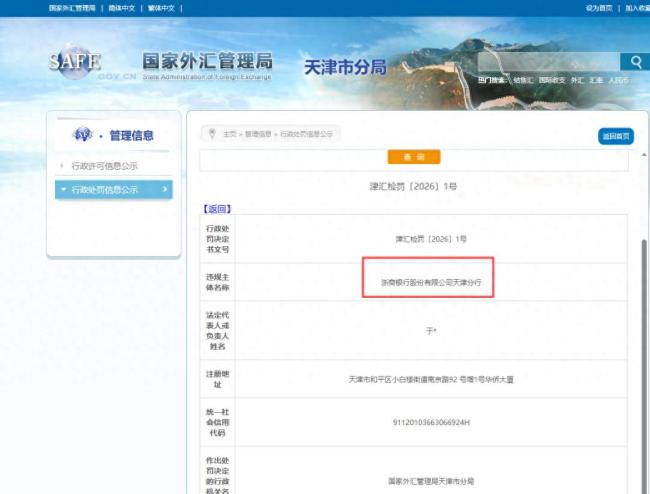Click the legal representative cell 于*
Image resolution: width=650 pixels, height=494 pixels.
coord(431,331)
